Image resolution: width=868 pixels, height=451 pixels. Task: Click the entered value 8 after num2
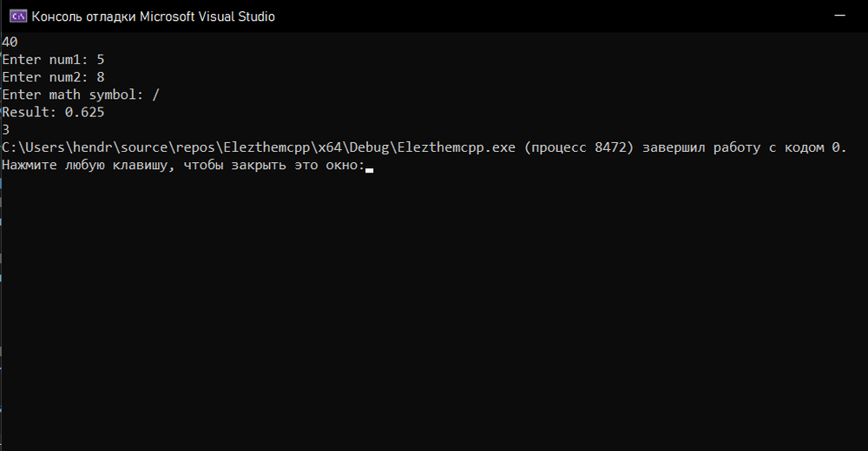(101, 77)
